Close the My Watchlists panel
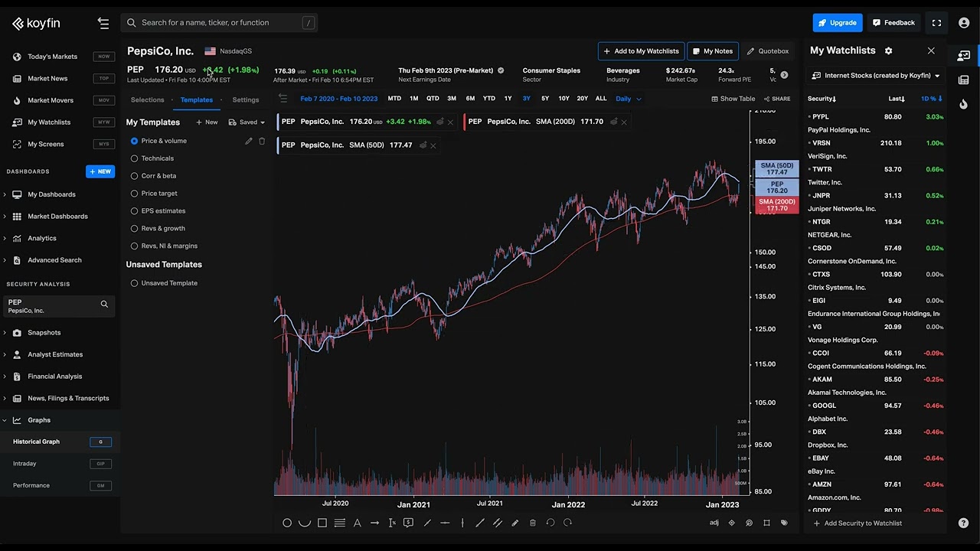The height and width of the screenshot is (551, 980). click(931, 51)
